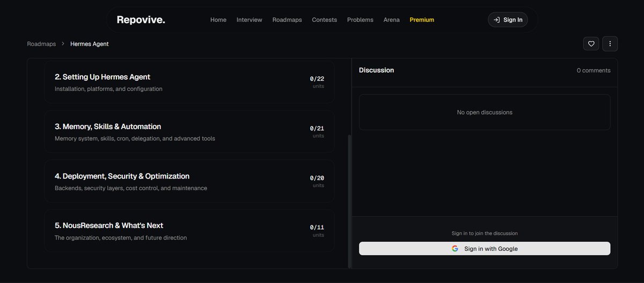Open the Roadmaps nav link
This screenshot has width=644, height=283.
click(287, 20)
